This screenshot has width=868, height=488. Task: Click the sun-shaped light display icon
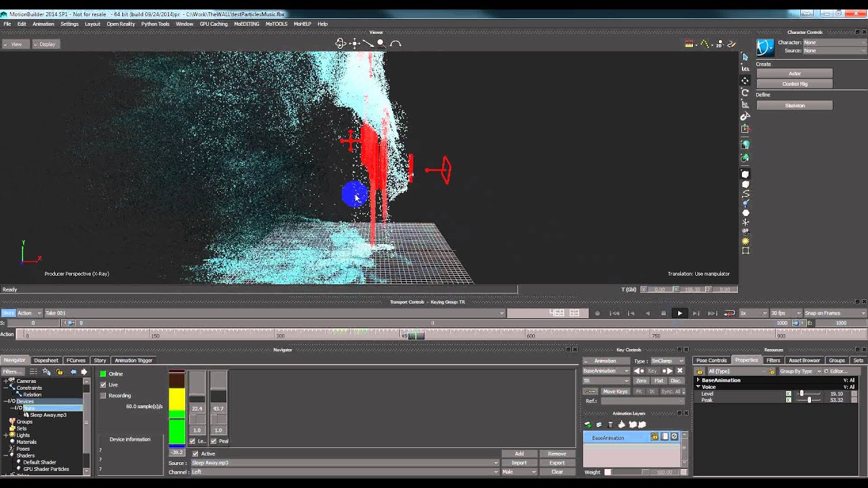[x=745, y=241]
